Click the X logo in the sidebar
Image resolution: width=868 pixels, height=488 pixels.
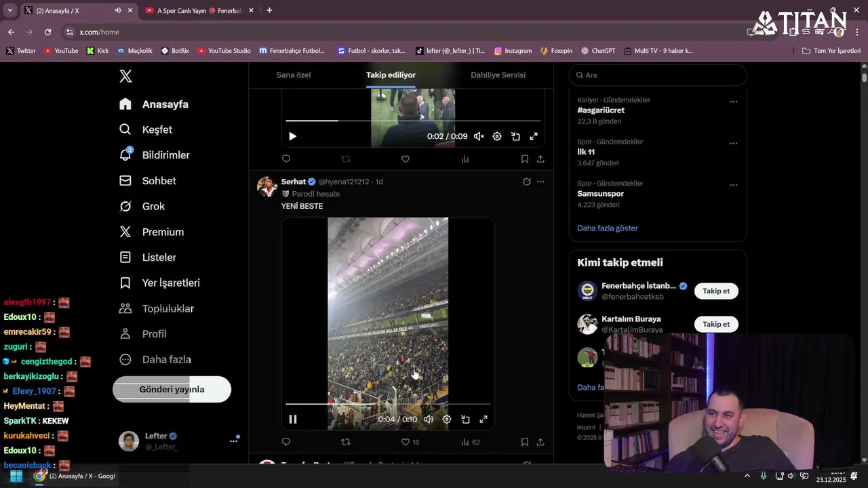coord(125,76)
